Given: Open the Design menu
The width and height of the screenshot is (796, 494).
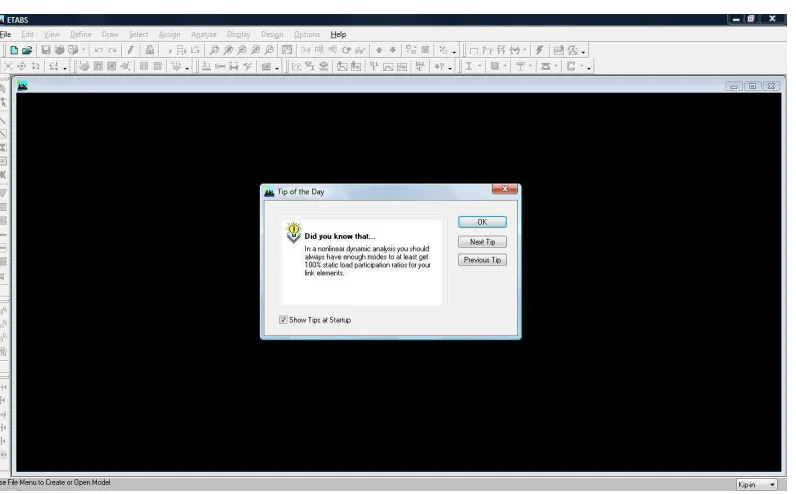Looking at the screenshot, I should point(272,35).
